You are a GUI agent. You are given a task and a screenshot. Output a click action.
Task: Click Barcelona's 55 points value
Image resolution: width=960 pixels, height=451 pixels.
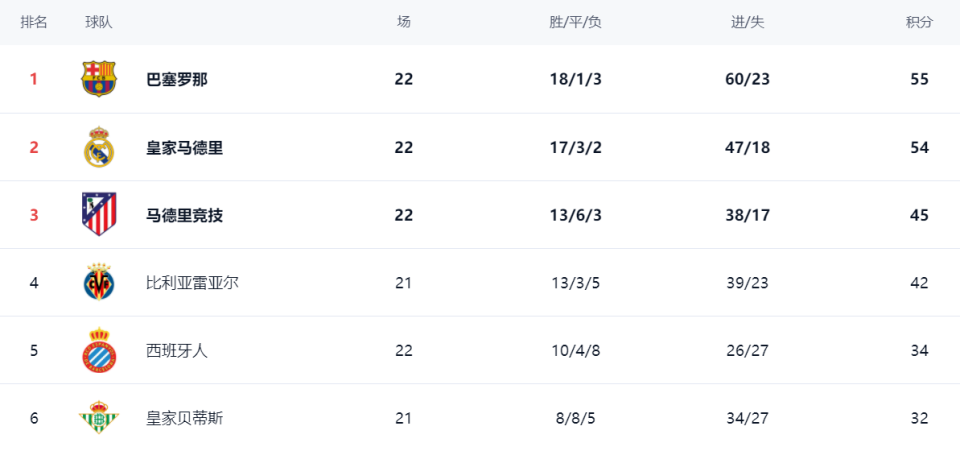point(919,79)
